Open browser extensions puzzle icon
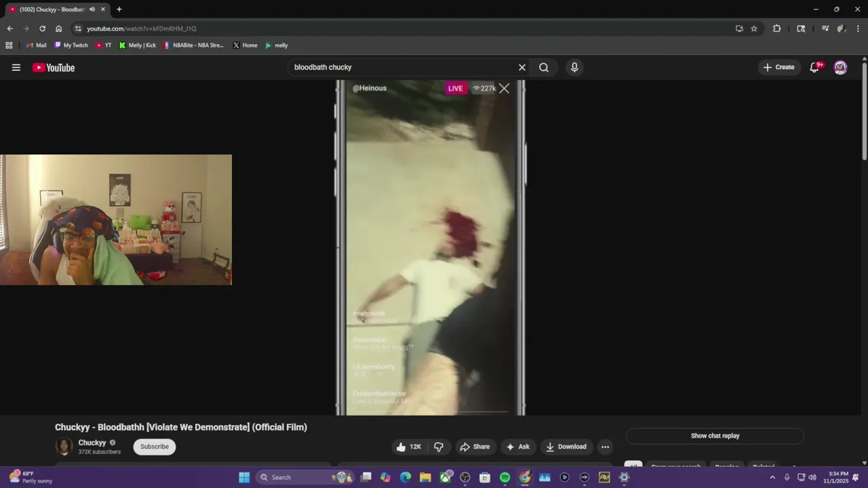Viewport: 868px width, 488px height. tap(777, 28)
